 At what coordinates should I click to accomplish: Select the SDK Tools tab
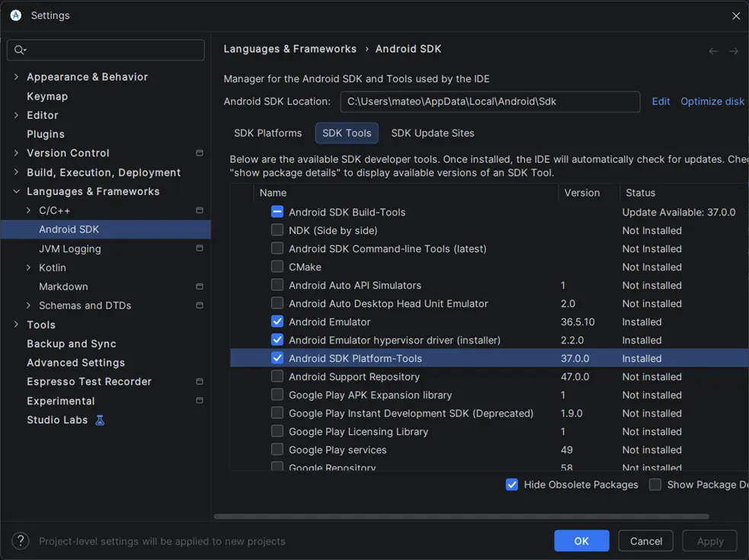(347, 133)
